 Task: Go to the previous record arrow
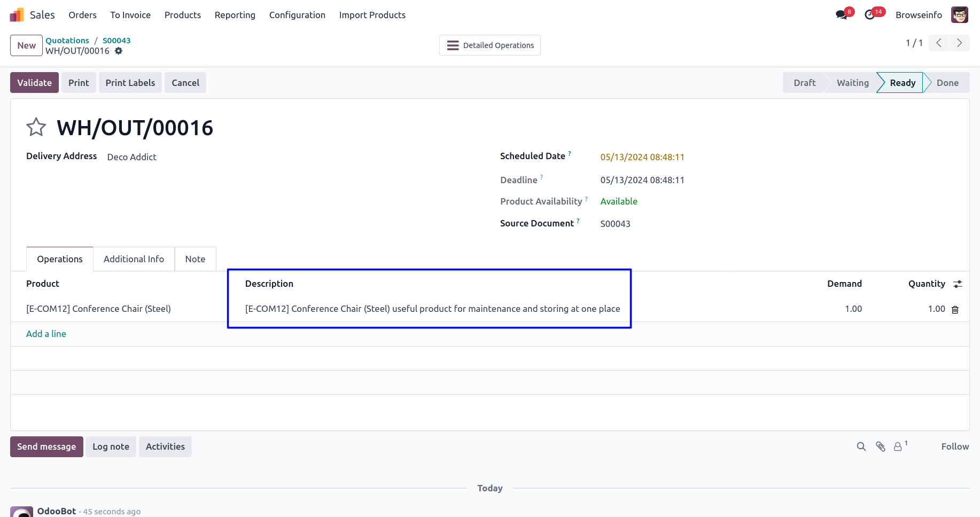pyautogui.click(x=939, y=43)
